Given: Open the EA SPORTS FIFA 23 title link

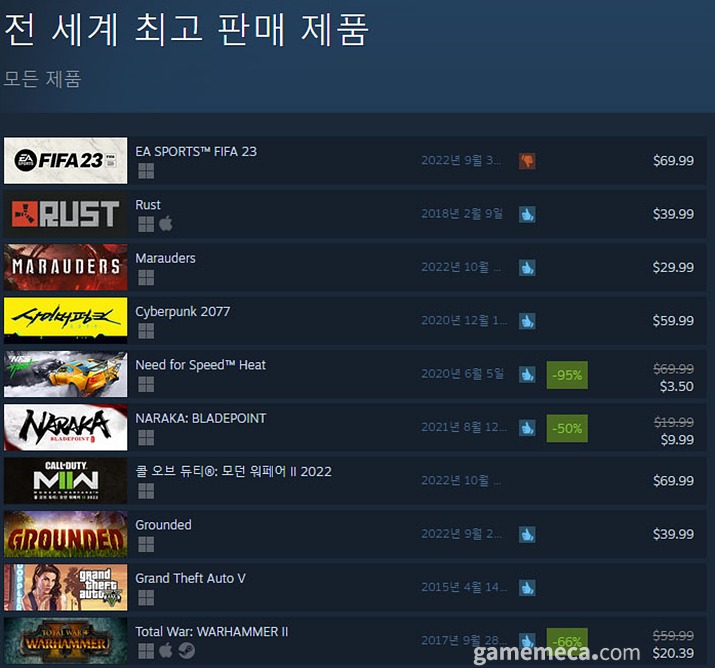Looking at the screenshot, I should coord(196,151).
